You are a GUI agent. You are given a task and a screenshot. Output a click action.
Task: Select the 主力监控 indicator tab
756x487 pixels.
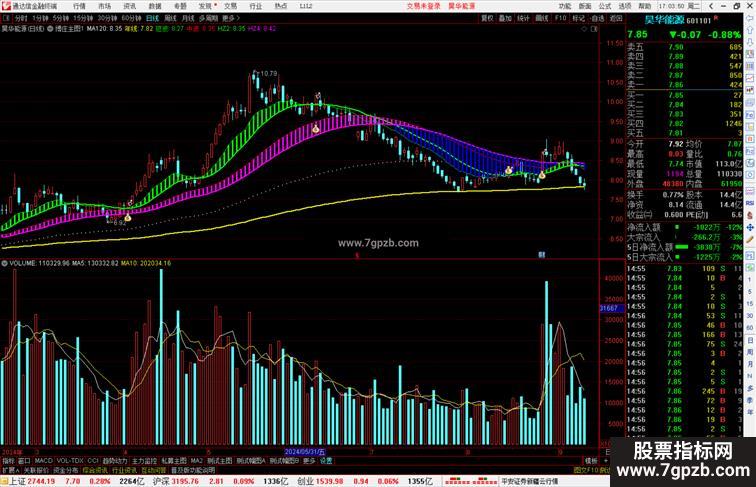point(145,461)
